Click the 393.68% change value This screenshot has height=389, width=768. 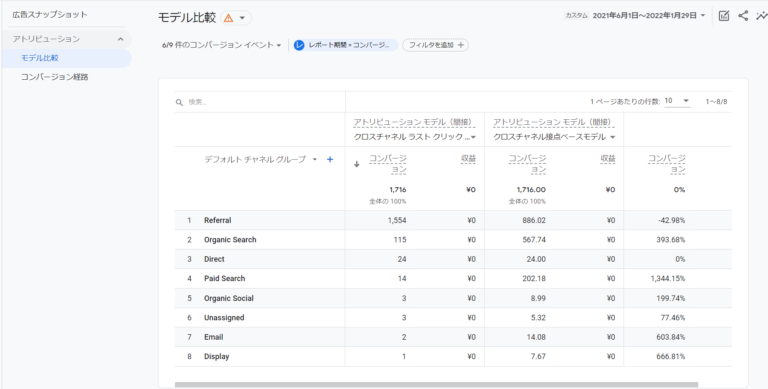point(671,240)
